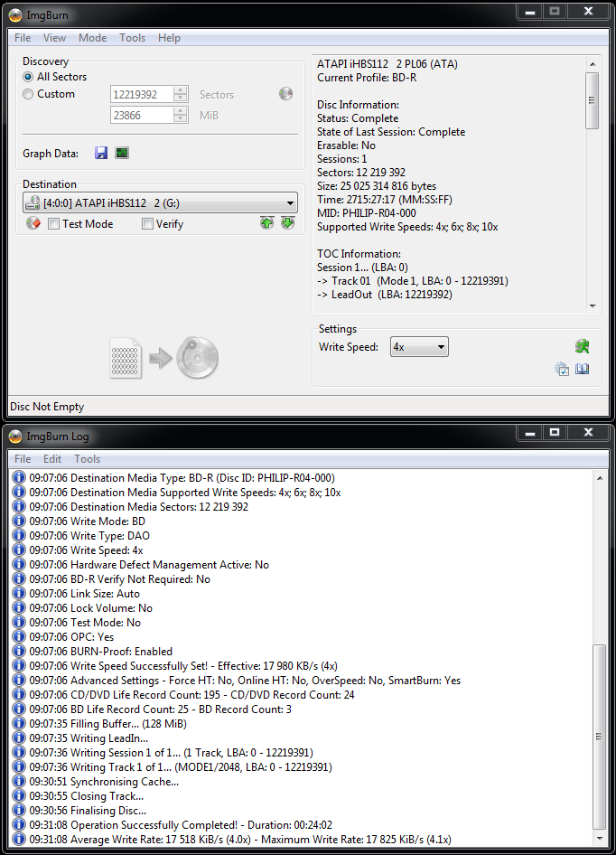Open Tools menu in ImgBurn Log window

(88, 458)
